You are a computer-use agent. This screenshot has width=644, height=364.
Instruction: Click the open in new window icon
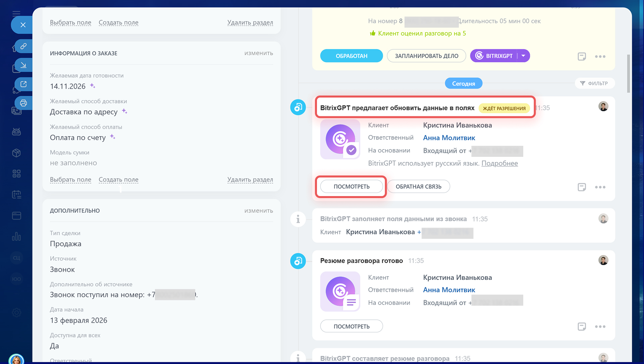23,84
